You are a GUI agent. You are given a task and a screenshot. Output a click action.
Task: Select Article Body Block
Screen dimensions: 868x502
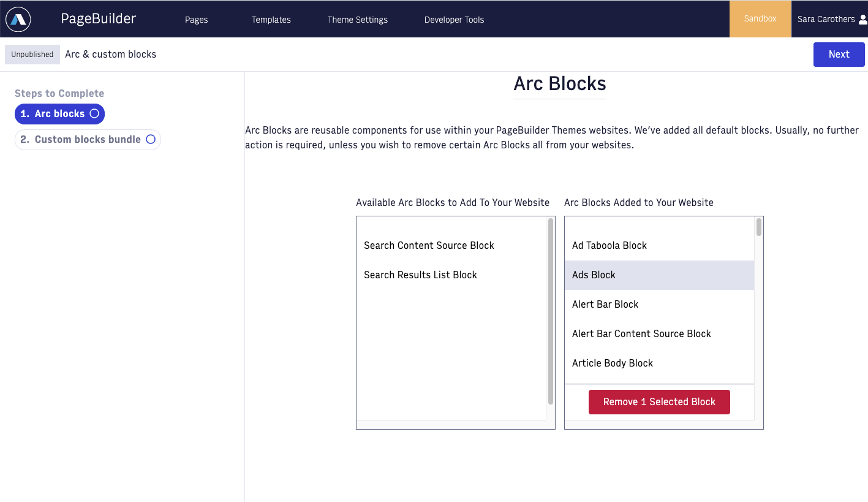[x=659, y=363]
